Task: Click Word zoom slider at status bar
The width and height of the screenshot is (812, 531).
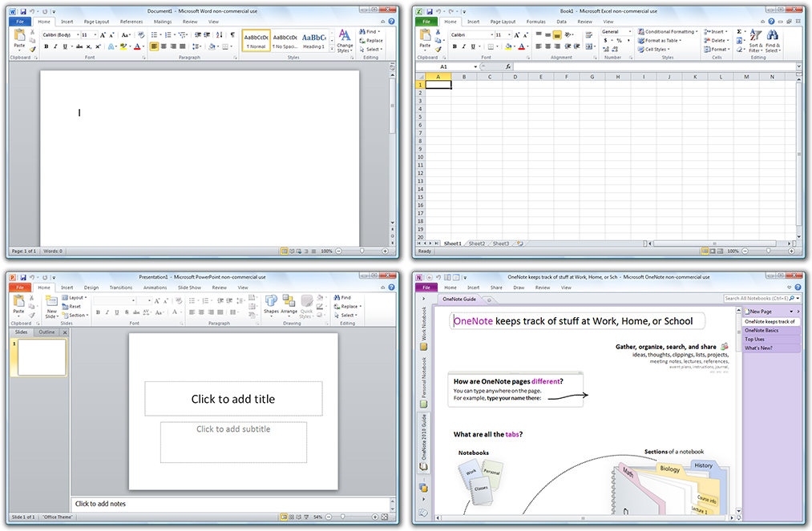Action: (x=362, y=251)
